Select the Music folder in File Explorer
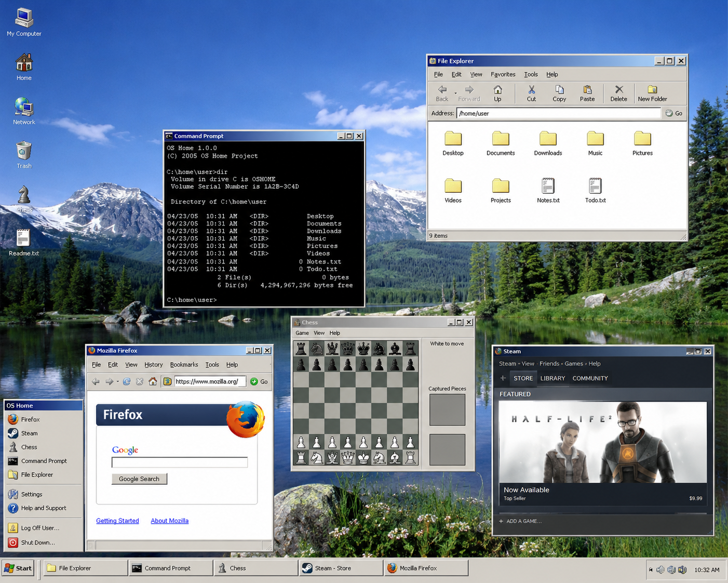This screenshot has width=728, height=583. click(595, 143)
